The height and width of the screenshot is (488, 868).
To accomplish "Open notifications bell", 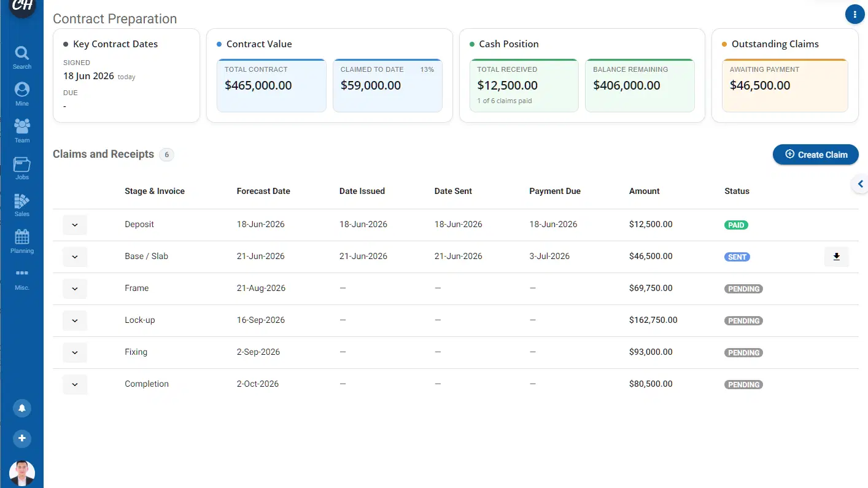I will click(x=22, y=408).
